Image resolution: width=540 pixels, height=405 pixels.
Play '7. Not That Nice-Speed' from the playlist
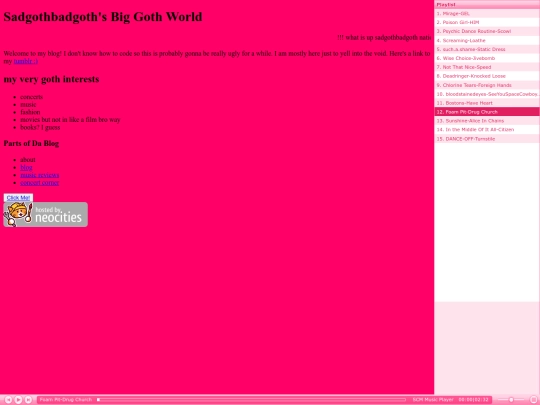487,67
